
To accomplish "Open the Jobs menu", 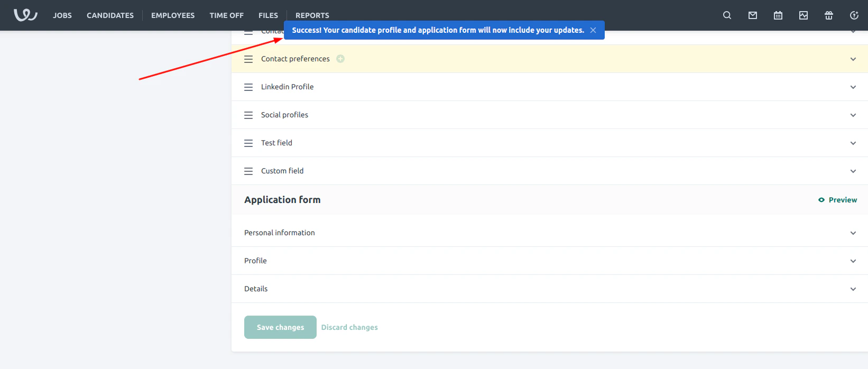I will tap(62, 15).
